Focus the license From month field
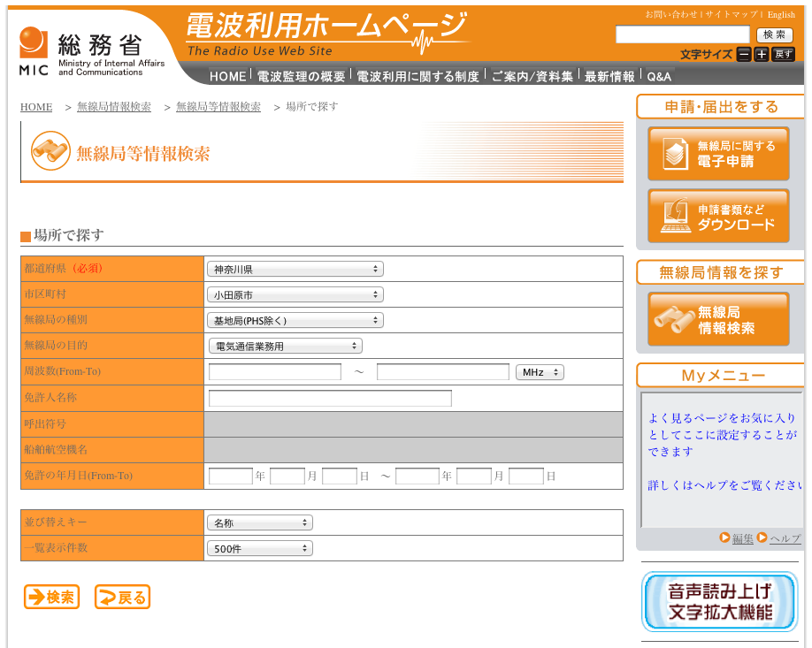The height and width of the screenshot is (648, 812). click(287, 476)
